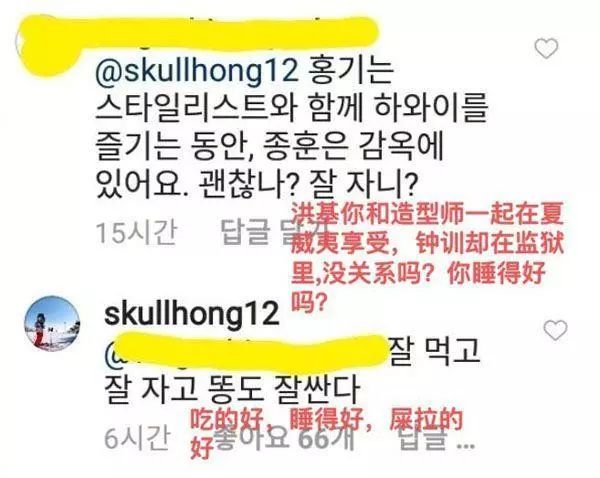Click red Chinese translation 吃的好，睡得好
Screen dimensions: 600x478
click(326, 433)
